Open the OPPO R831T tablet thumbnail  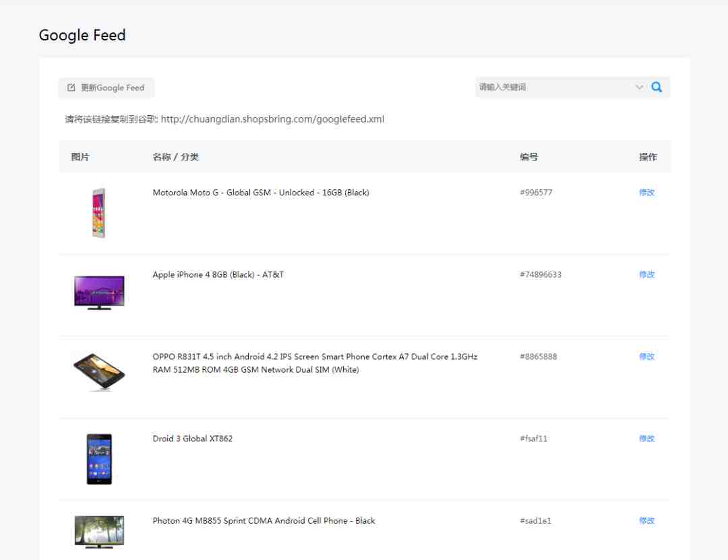[99, 371]
